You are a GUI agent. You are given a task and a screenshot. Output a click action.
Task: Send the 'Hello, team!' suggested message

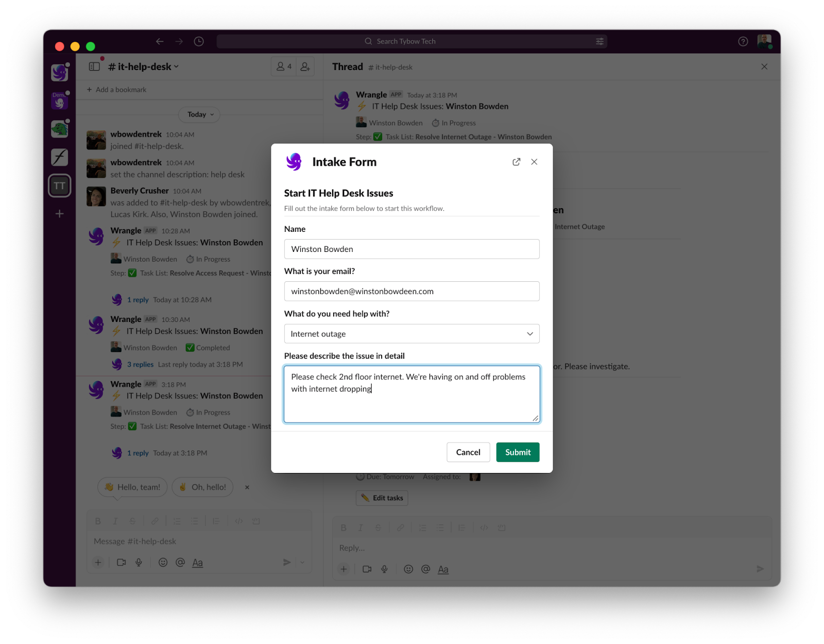coord(132,487)
